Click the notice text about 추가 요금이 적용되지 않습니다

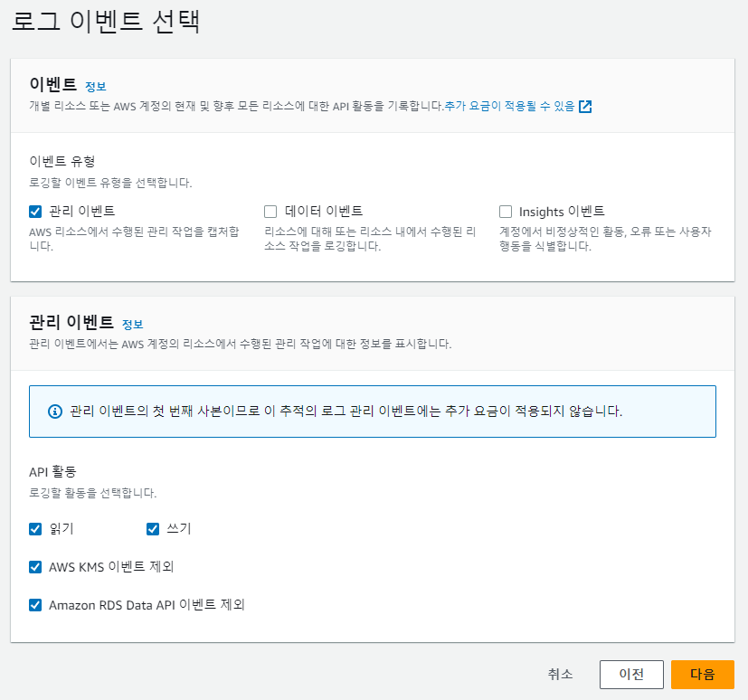346,411
